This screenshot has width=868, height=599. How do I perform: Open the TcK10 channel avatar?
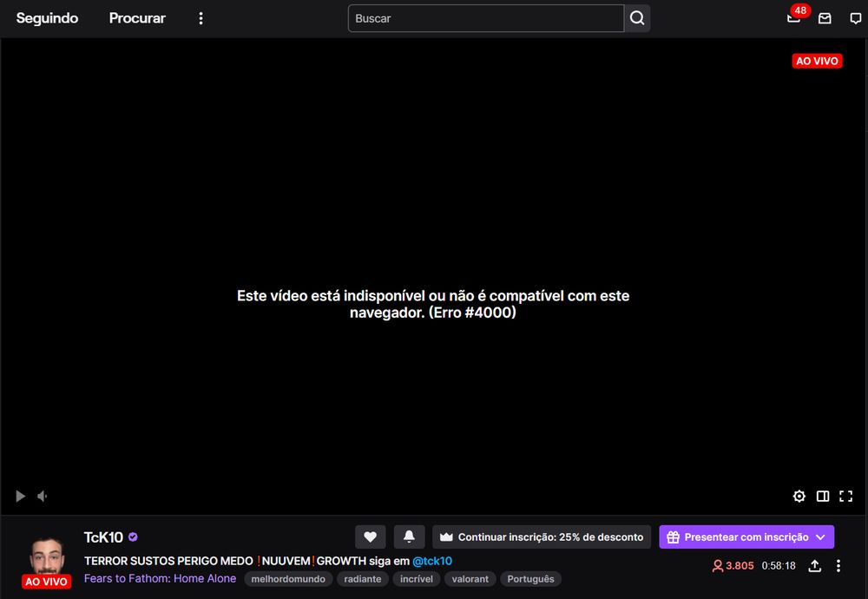[47, 558]
